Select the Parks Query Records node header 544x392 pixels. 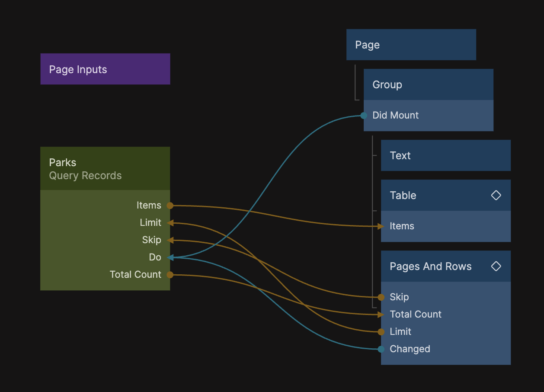click(105, 169)
